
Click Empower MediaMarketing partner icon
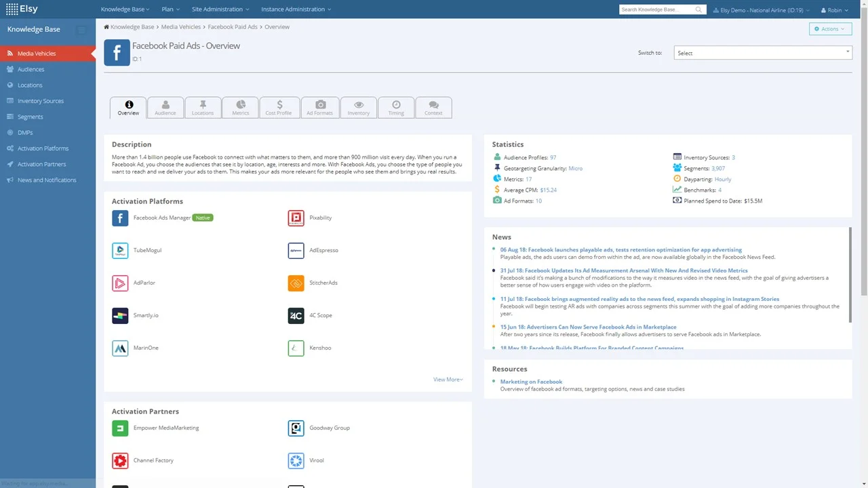tap(120, 428)
